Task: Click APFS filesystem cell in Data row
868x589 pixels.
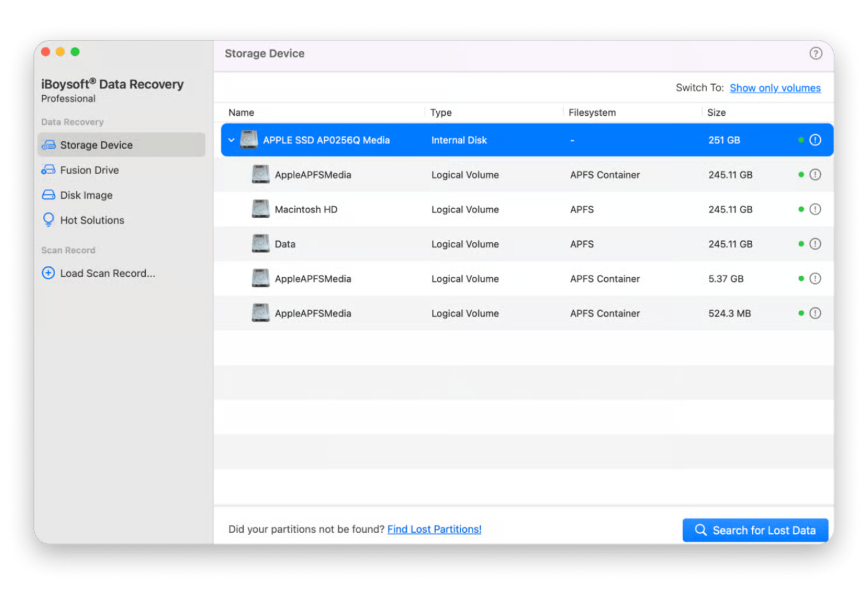Action: click(582, 244)
